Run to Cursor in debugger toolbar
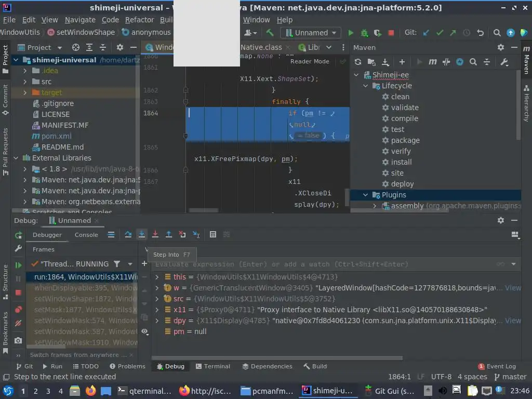Screen dimensions: 532x399 pyautogui.click(x=196, y=234)
